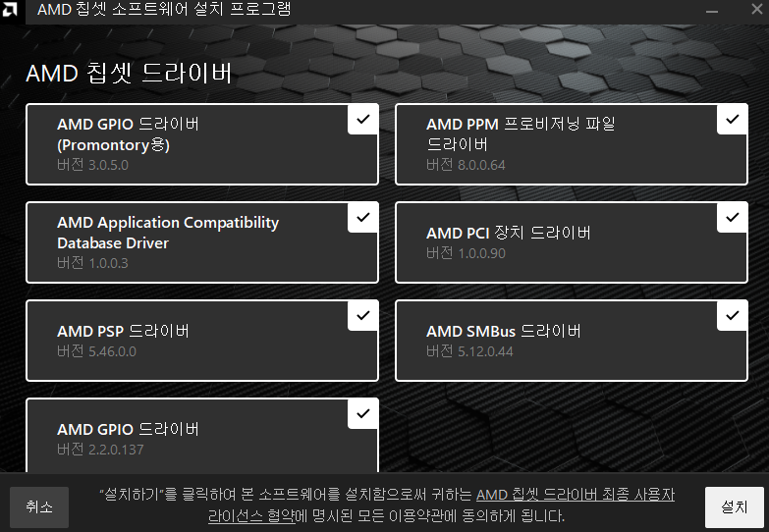Click the AMD logo icon in title bar
Screen dimensions: 769x532
click(x=9, y=9)
